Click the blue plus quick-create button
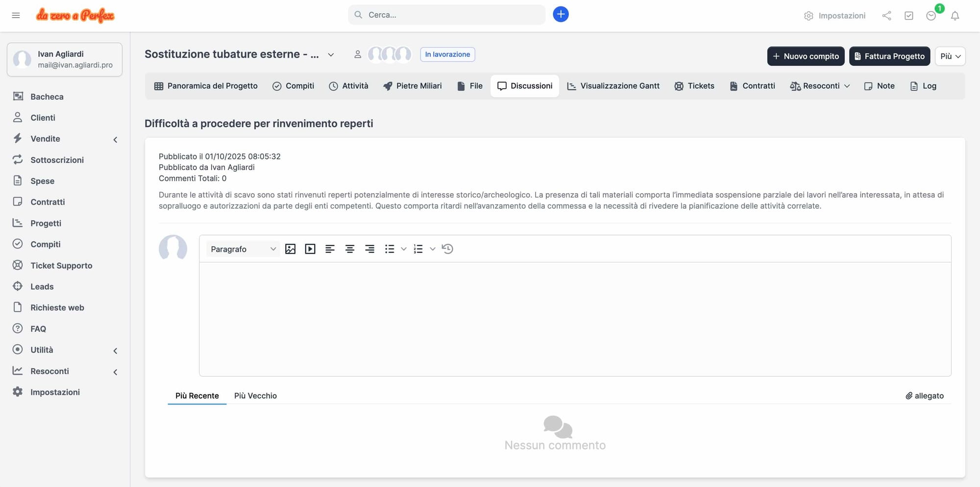Viewport: 980px width, 487px height. click(561, 15)
